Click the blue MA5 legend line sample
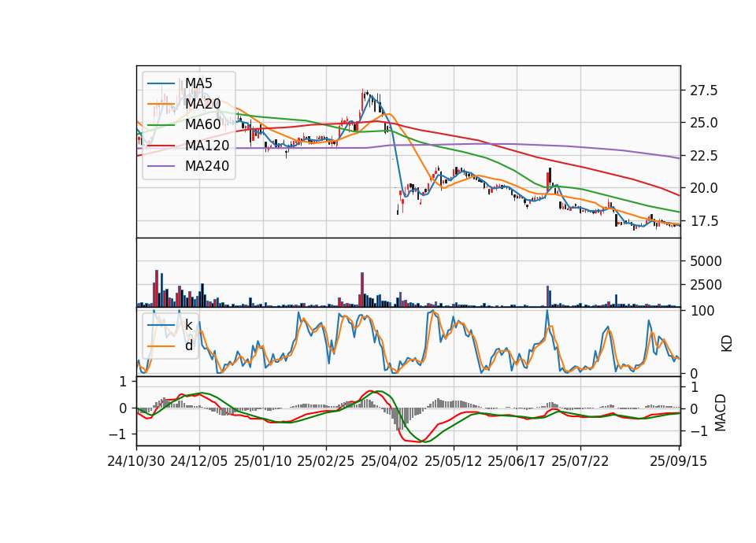756x543 pixels. coord(161,83)
